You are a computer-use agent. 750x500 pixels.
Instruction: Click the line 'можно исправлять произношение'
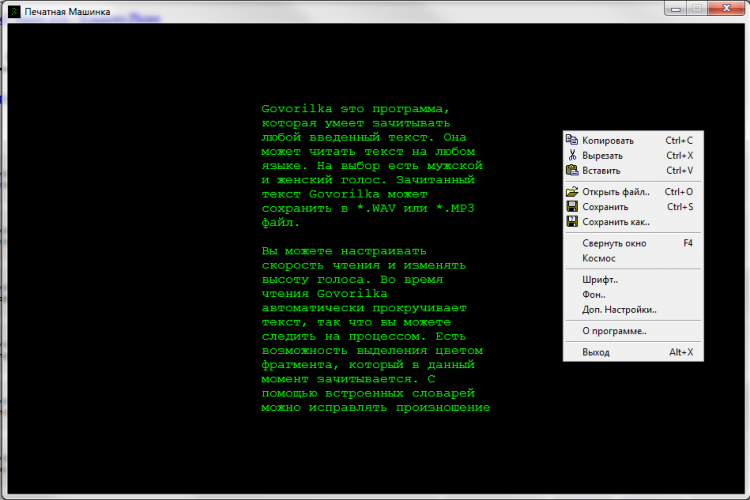coord(375,408)
